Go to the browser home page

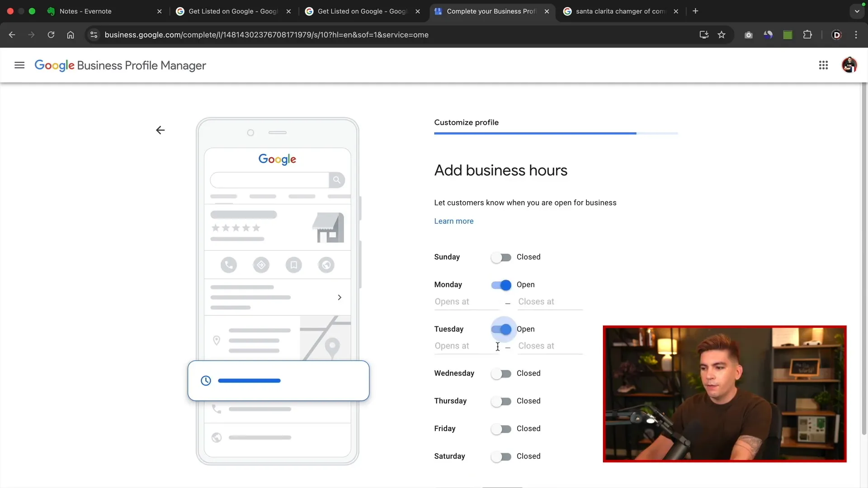tap(71, 35)
